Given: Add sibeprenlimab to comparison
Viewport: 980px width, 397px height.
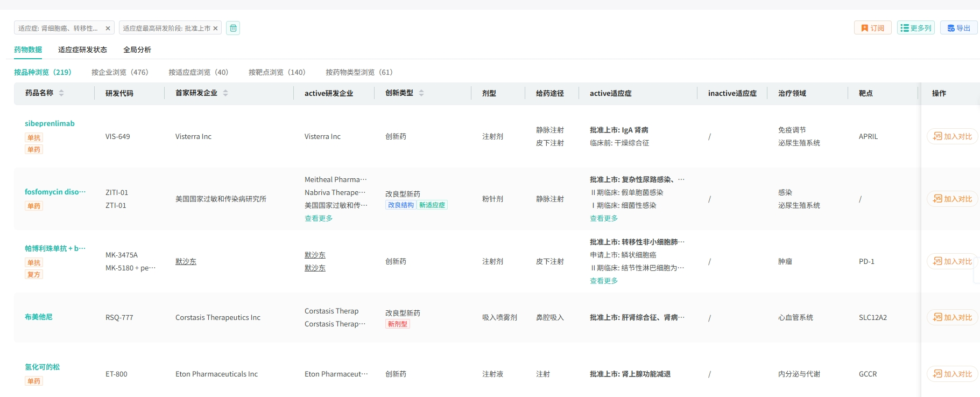Looking at the screenshot, I should coord(952,136).
